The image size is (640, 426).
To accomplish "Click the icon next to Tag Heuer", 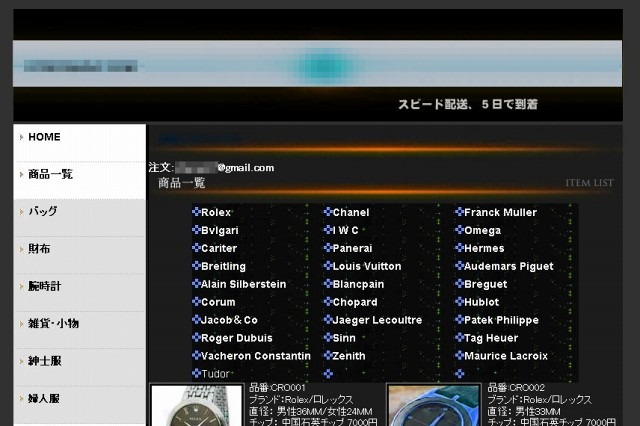I will click(x=459, y=338).
